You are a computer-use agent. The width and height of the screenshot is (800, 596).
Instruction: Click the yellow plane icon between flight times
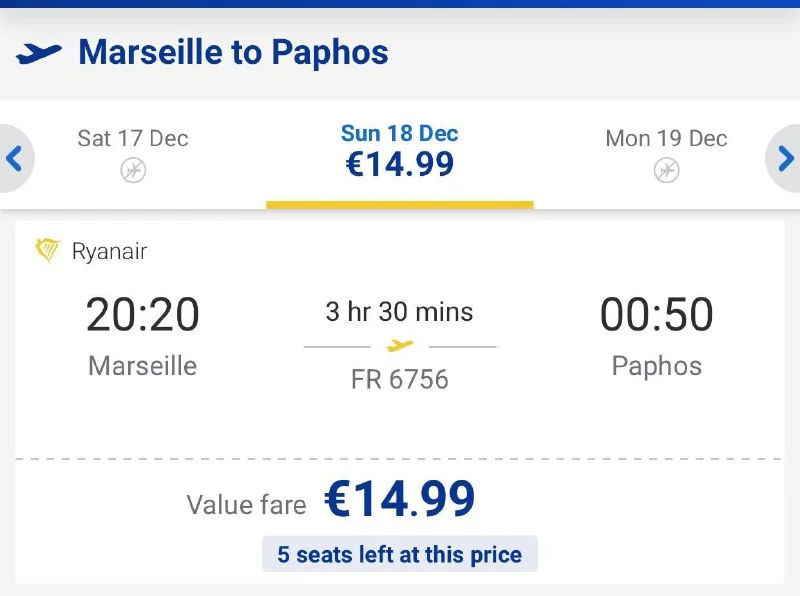400,346
